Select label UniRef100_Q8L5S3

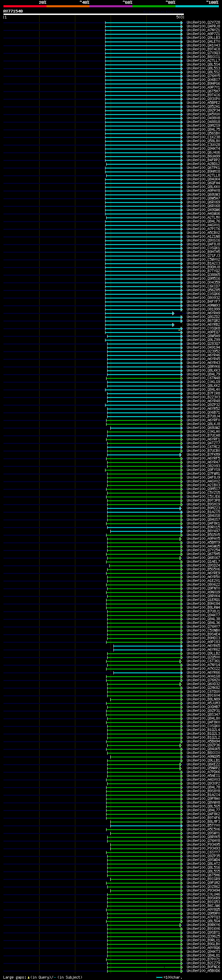coord(203,68)
